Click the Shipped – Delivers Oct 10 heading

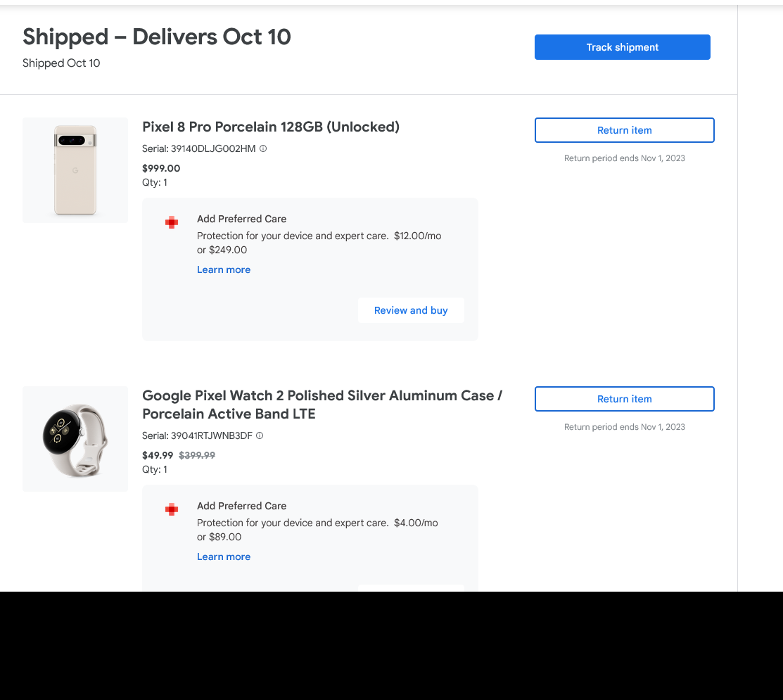pos(157,37)
